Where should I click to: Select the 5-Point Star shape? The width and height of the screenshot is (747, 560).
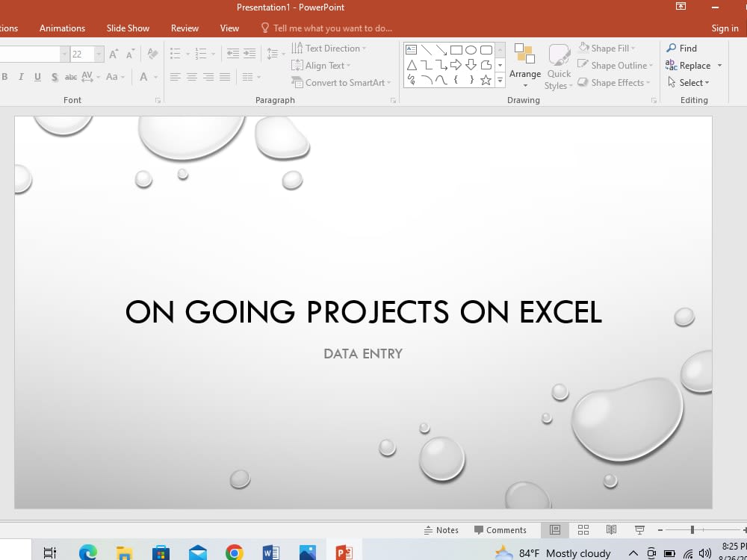[486, 80]
